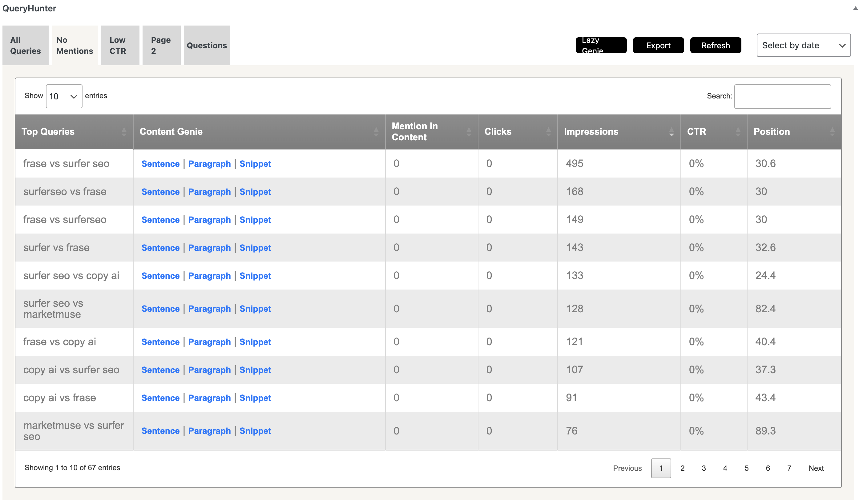The height and width of the screenshot is (504, 859).
Task: Click the Refresh button
Action: [x=716, y=45]
